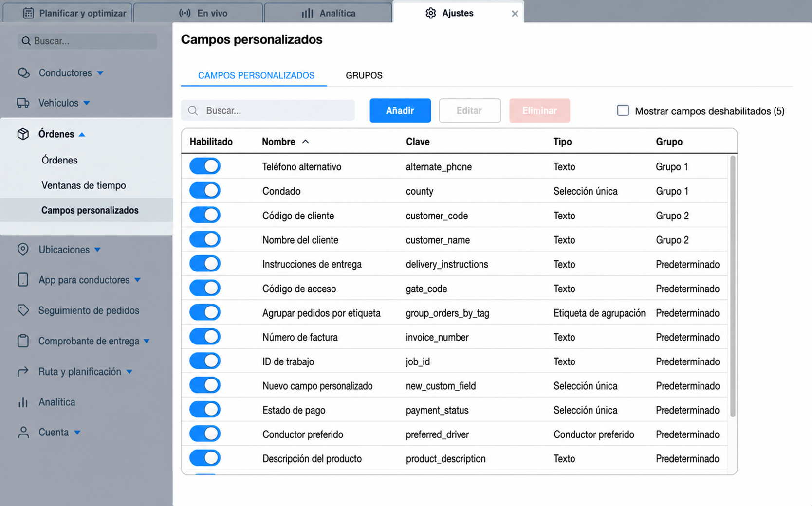
Task: Click the Ubicaciones map pin icon
Action: tap(23, 250)
